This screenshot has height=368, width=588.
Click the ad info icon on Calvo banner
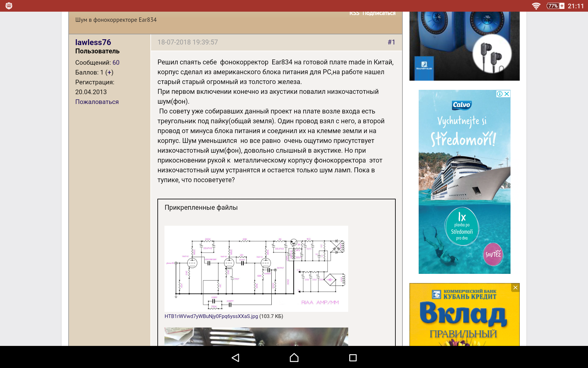click(500, 94)
